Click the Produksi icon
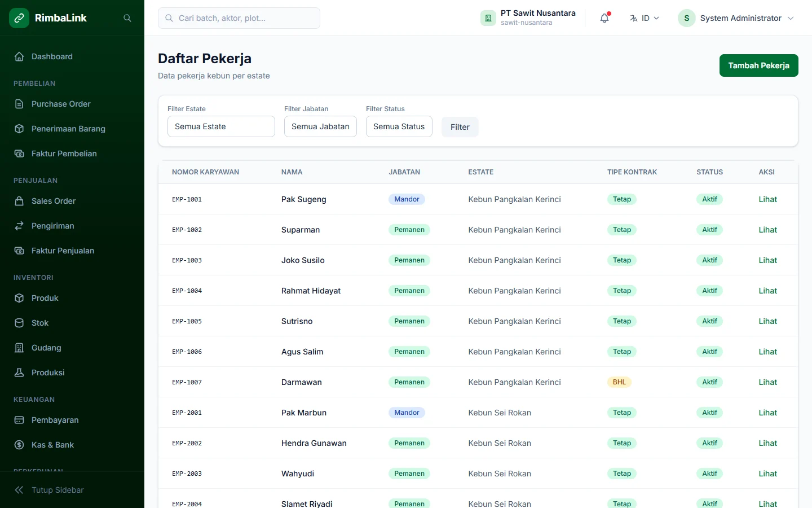812x508 pixels. [19, 373]
